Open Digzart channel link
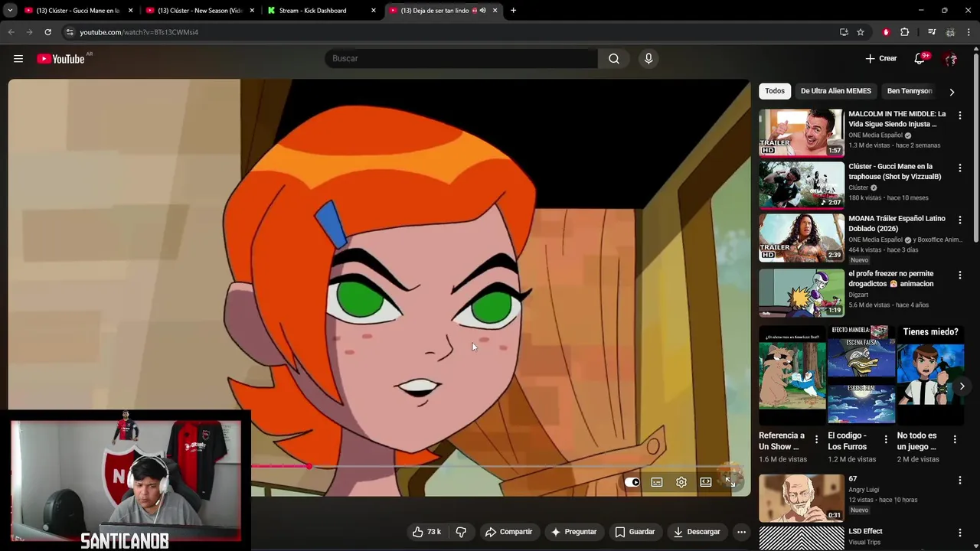The height and width of the screenshot is (551, 980). coord(858,295)
